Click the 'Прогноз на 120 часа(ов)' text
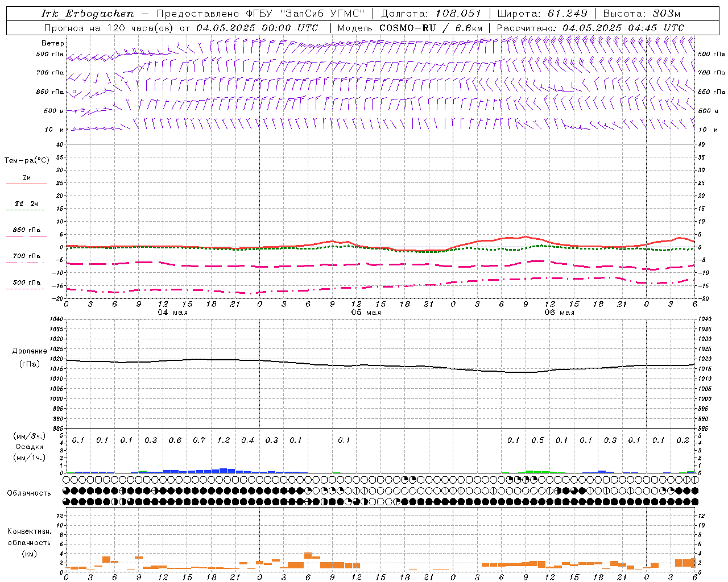 coord(109,28)
